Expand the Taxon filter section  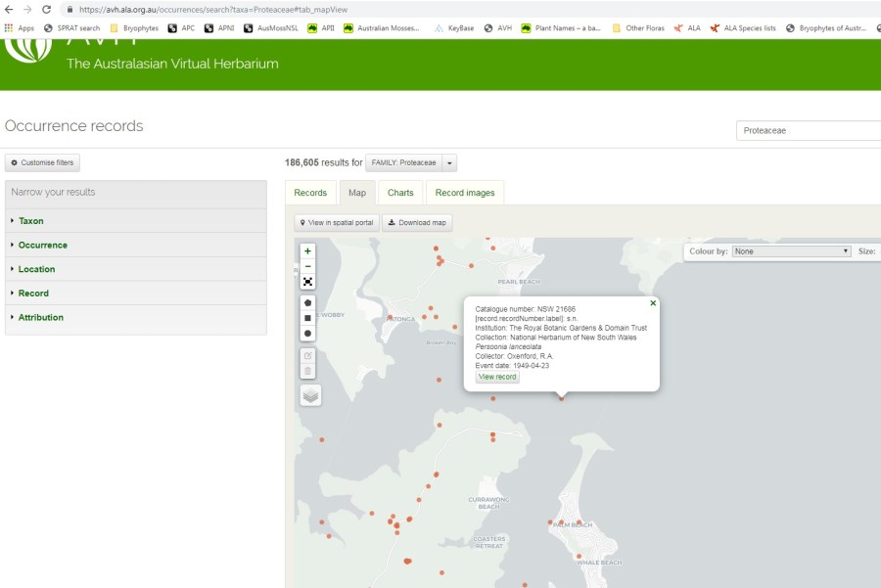pos(31,221)
